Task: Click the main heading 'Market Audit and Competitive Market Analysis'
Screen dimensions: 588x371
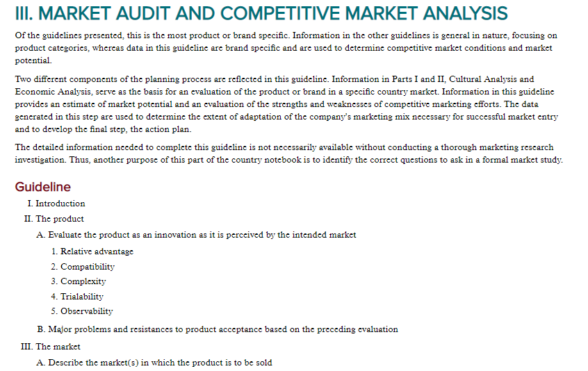Action: click(x=261, y=13)
